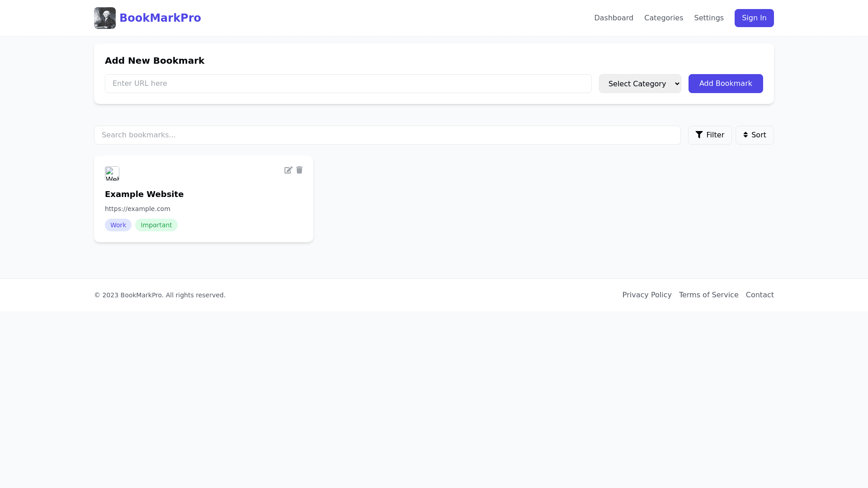Click the Contact footer link
Viewport: 868px width, 488px height.
click(x=759, y=295)
